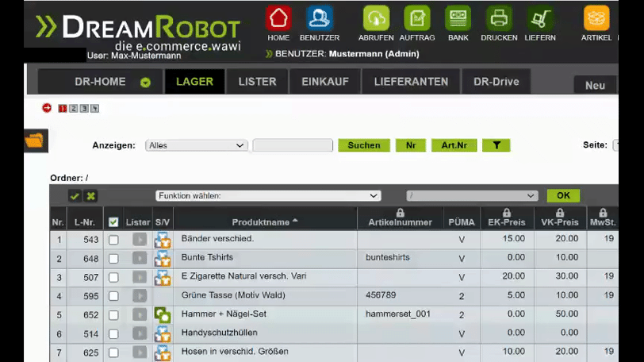The height and width of the screenshot is (362, 644).
Task: Click the green OK button
Action: [563, 195]
